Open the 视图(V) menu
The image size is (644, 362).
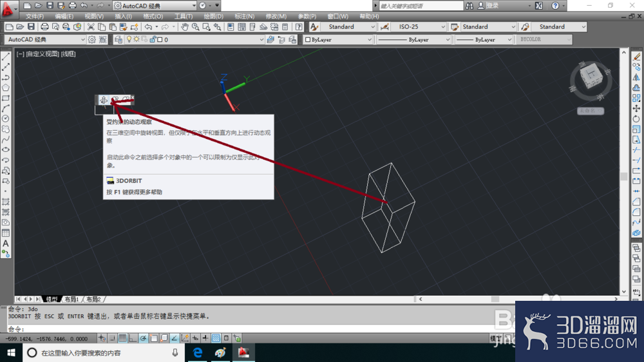coord(94,17)
